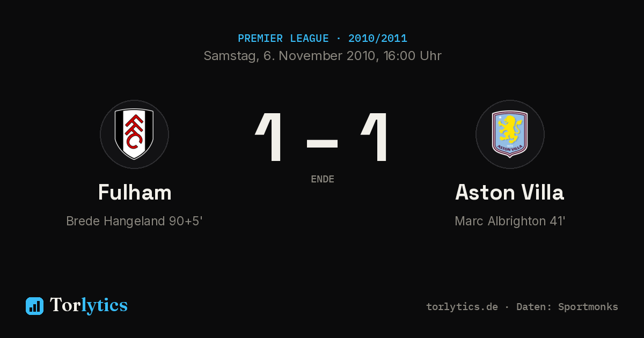Click the Torlytics bar chart logo icon
644x338 pixels.
coord(34,306)
